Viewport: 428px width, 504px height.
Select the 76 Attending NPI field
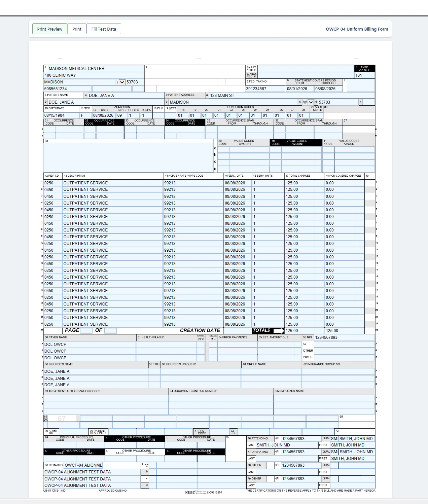point(301,439)
